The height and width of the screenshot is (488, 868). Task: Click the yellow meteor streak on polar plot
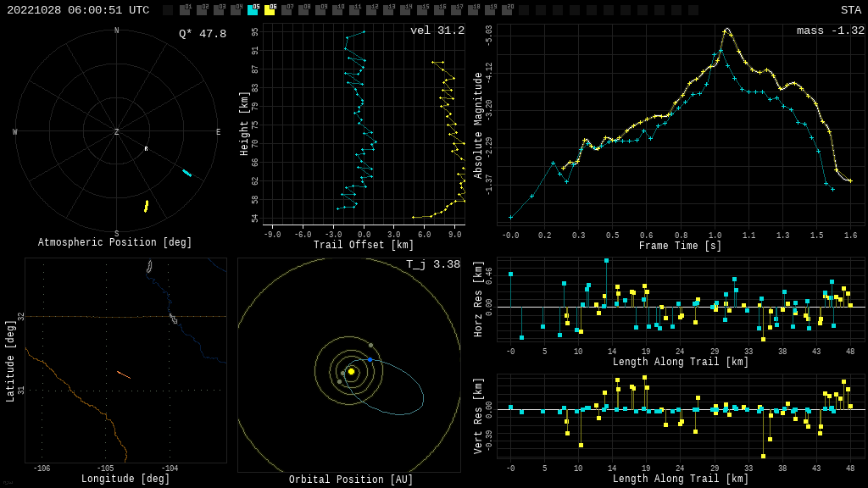click(146, 206)
